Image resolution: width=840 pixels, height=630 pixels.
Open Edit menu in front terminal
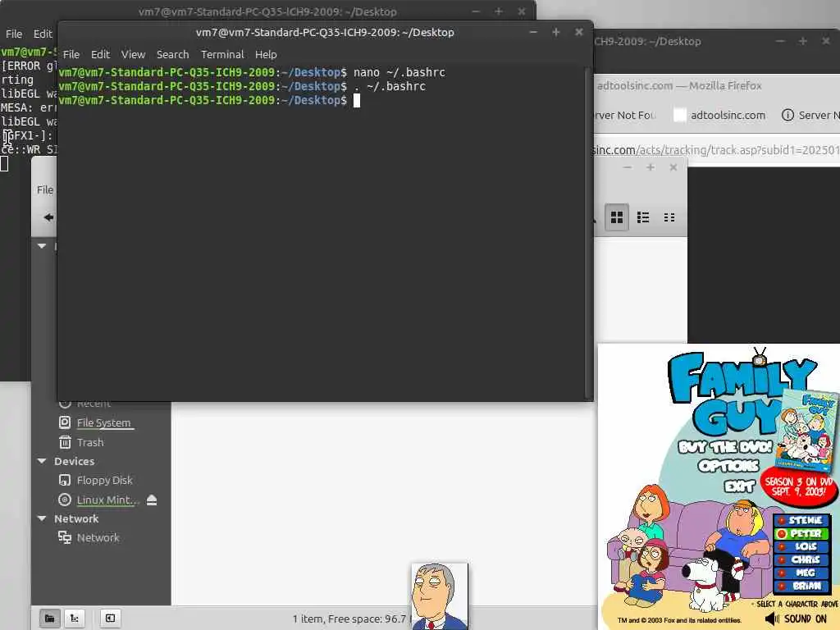coord(100,54)
